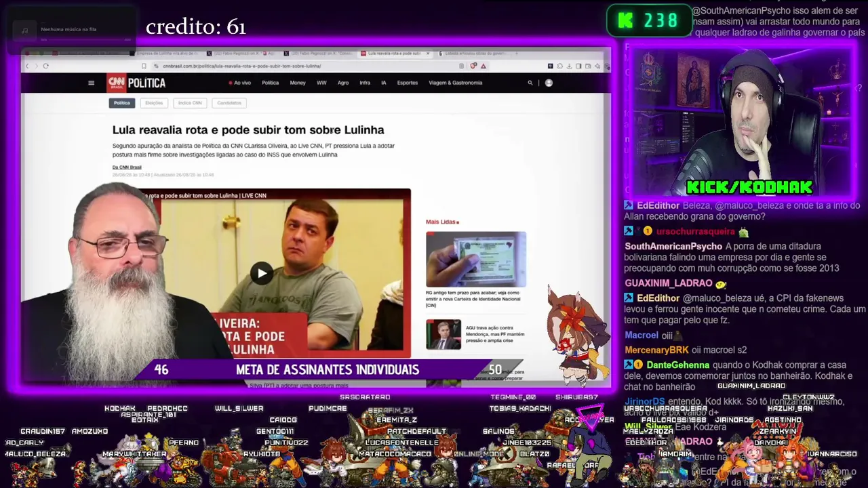The image size is (868, 488).
Task: Click the CNN Brasil logo
Action: (116, 83)
